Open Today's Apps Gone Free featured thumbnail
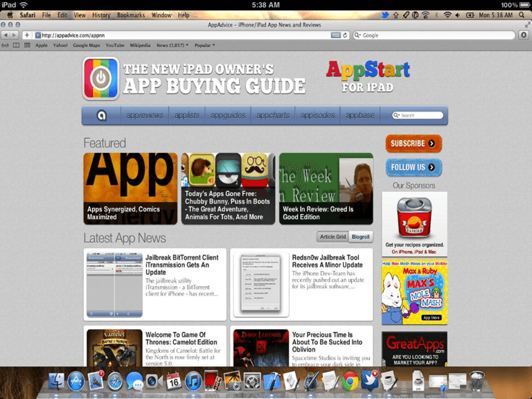Viewport: 532px width, 399px height. (x=228, y=188)
